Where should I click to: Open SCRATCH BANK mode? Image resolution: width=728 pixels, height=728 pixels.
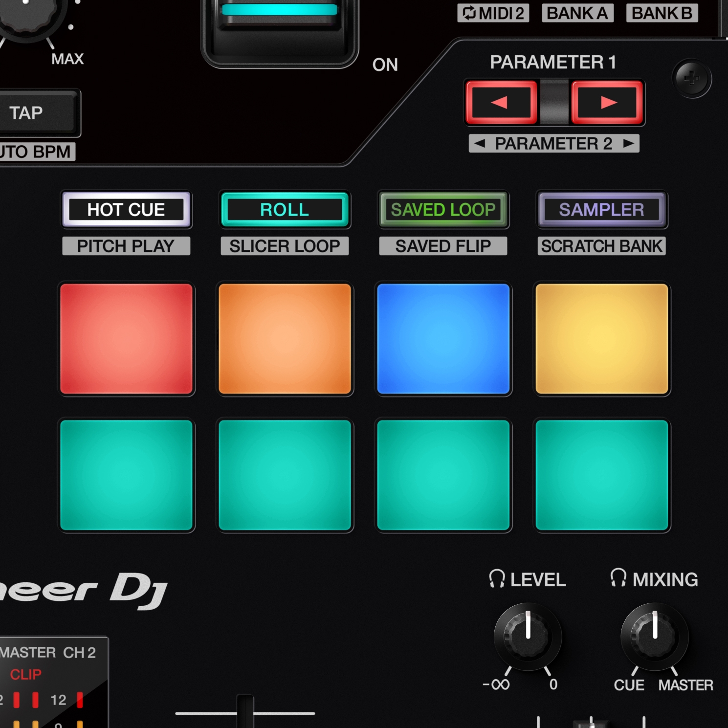tap(601, 246)
